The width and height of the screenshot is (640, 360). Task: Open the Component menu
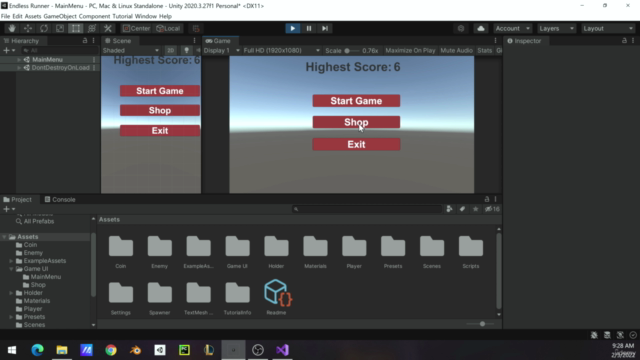(94, 16)
